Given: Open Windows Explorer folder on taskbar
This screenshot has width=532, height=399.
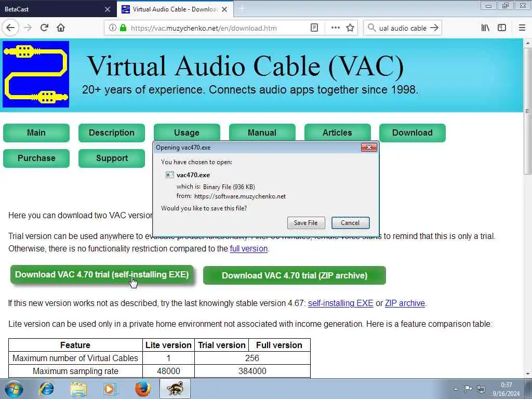Looking at the screenshot, I should tap(78, 389).
